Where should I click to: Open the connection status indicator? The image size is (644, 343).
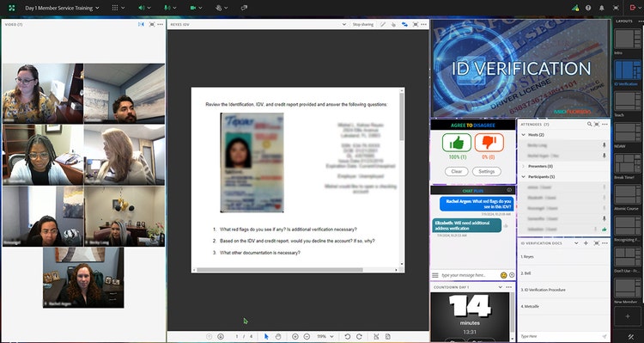575,8
